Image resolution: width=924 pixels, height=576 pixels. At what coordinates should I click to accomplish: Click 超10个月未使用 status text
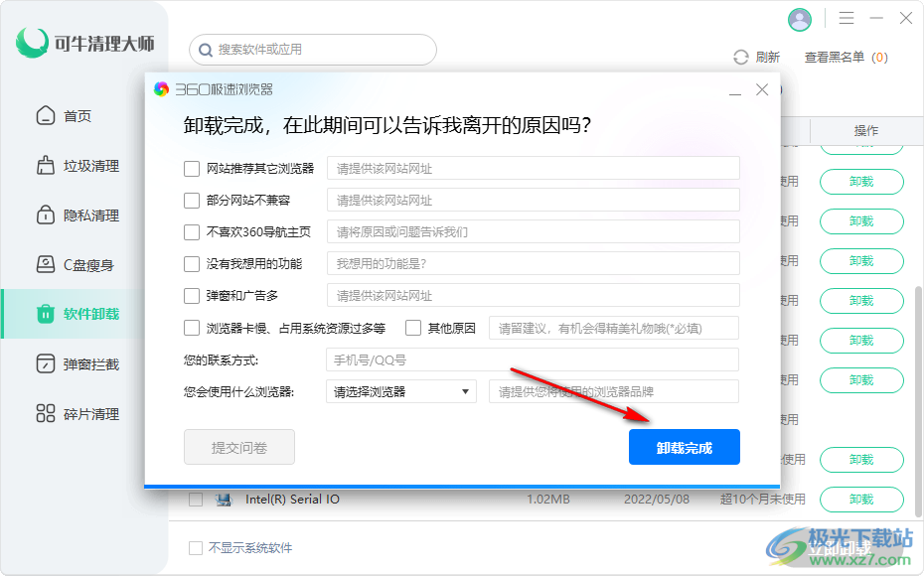(x=762, y=500)
